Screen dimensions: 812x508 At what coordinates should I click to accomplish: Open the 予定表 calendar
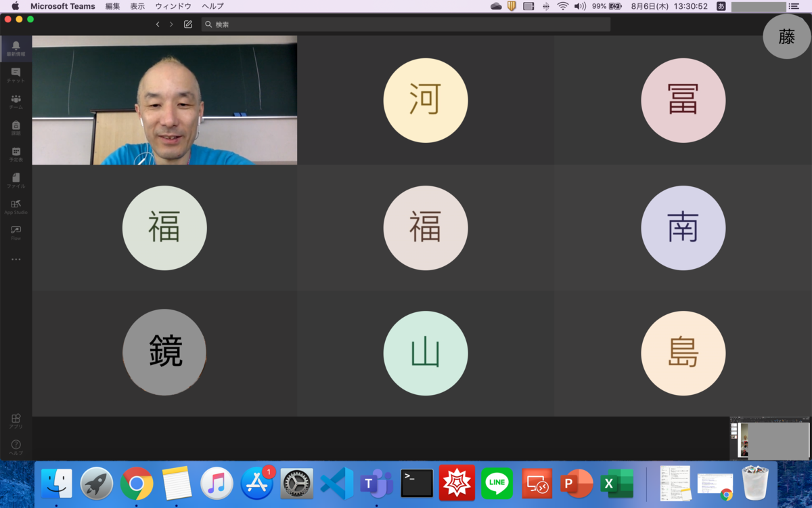tap(16, 154)
